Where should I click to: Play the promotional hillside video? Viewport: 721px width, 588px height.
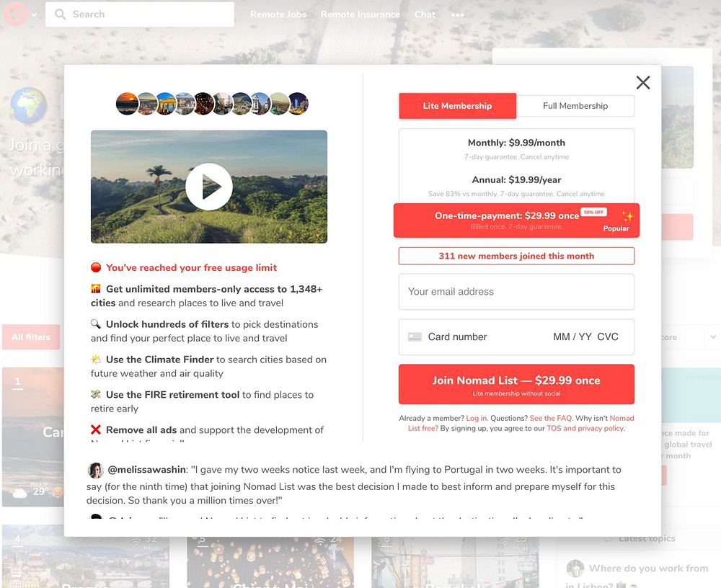click(x=209, y=187)
